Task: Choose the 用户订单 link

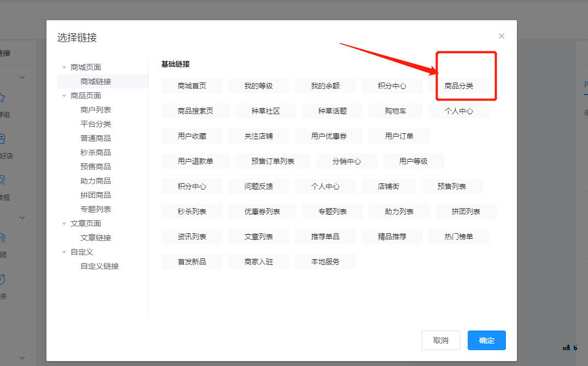Action: [399, 136]
